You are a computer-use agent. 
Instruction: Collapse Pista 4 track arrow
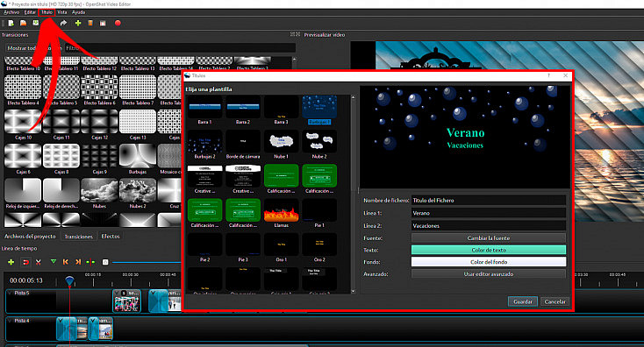tap(10, 321)
